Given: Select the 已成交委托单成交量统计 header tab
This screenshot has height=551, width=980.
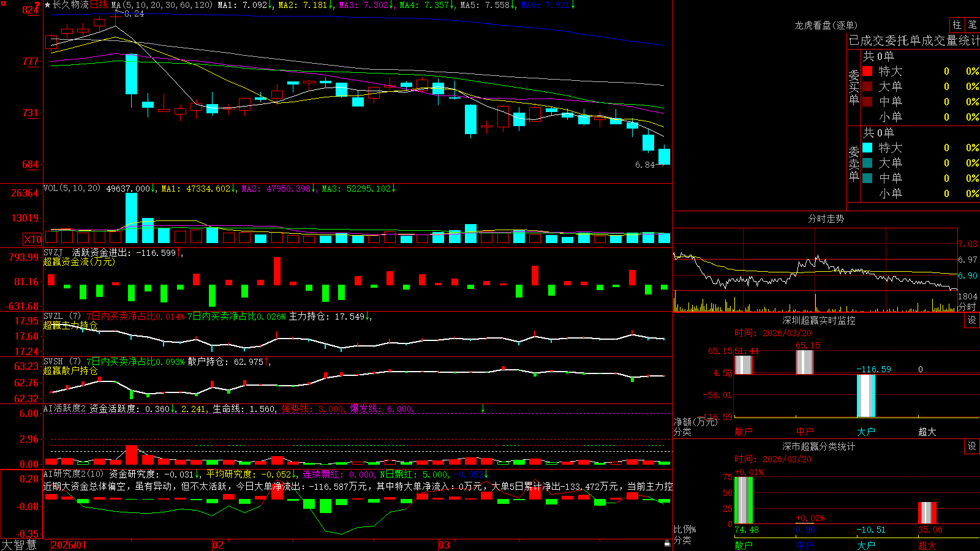Looking at the screenshot, I should (x=914, y=40).
